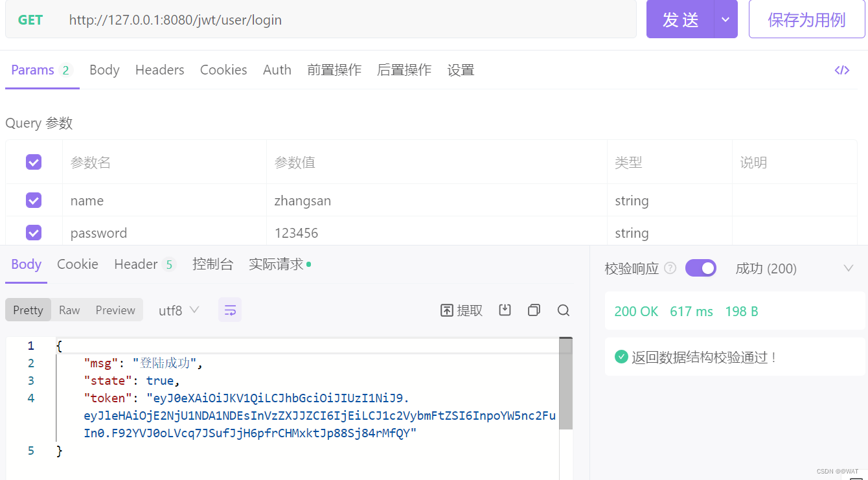The height and width of the screenshot is (480, 868).
Task: Click the 说明 column header
Action: pyautogui.click(x=753, y=163)
